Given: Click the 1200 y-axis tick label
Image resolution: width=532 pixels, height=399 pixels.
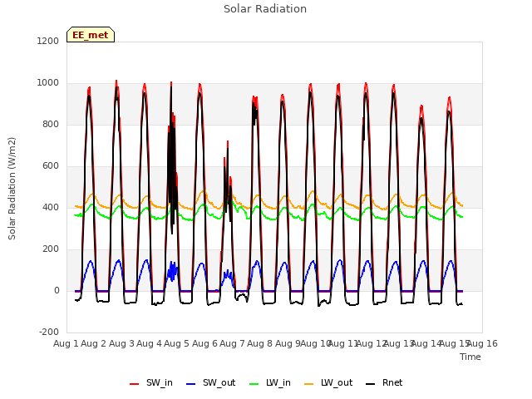Looking at the screenshot, I should (48, 41).
